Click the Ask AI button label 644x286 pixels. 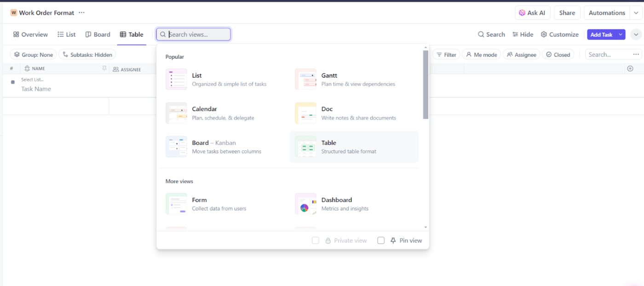point(536,13)
